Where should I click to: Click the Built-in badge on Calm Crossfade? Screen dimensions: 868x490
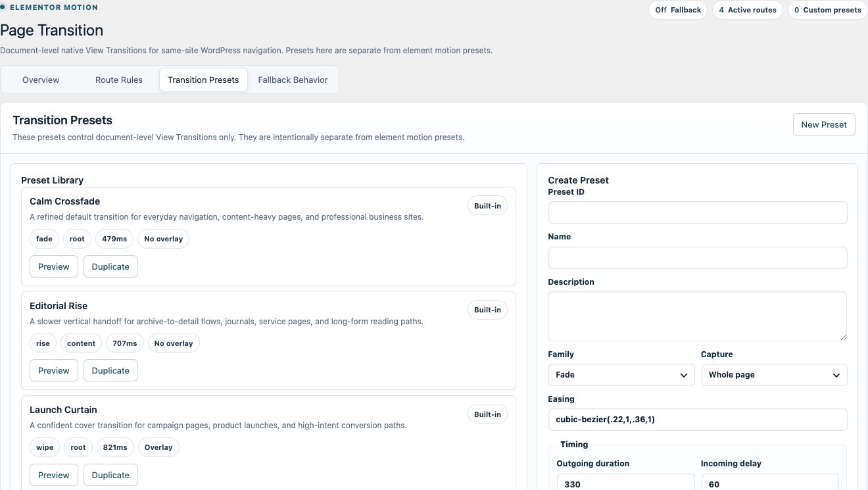pyautogui.click(x=487, y=206)
